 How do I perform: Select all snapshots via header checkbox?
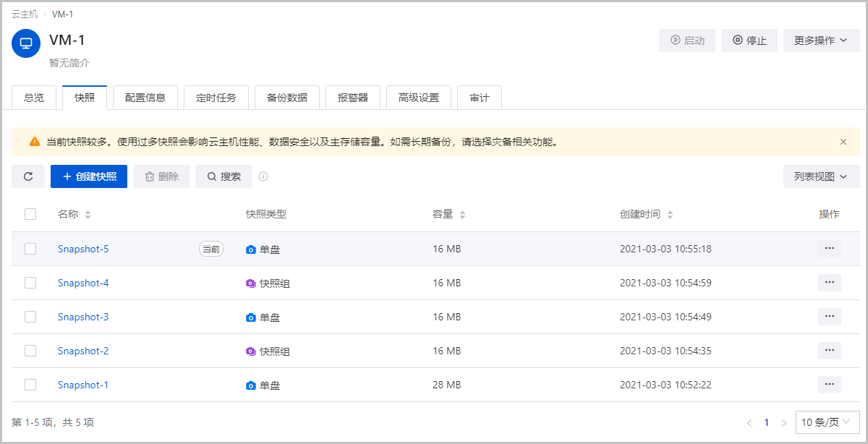(30, 214)
